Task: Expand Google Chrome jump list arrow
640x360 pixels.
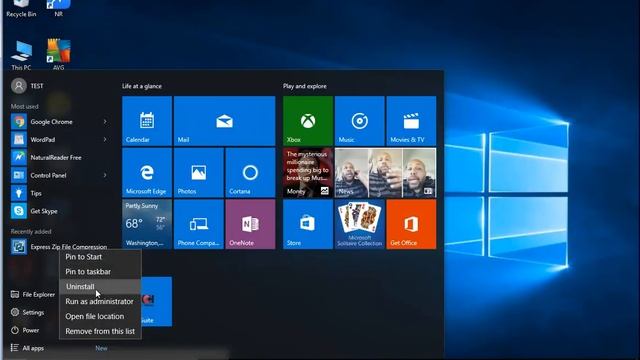Action: [x=105, y=122]
